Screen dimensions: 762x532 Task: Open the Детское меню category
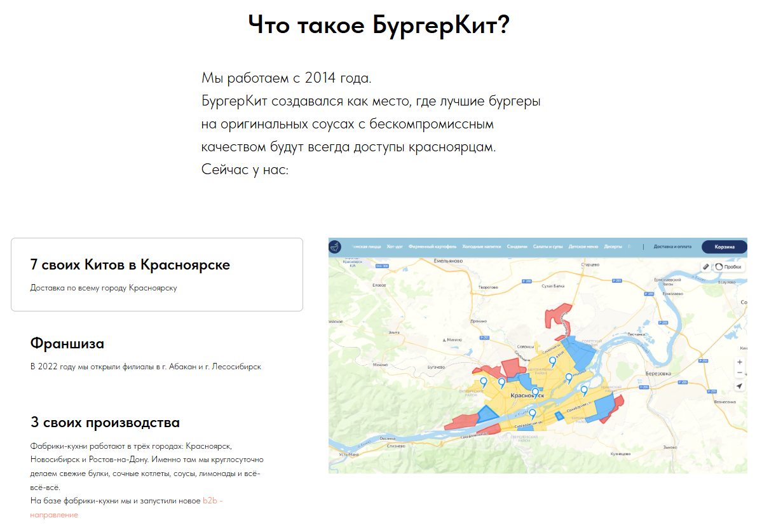click(x=583, y=247)
